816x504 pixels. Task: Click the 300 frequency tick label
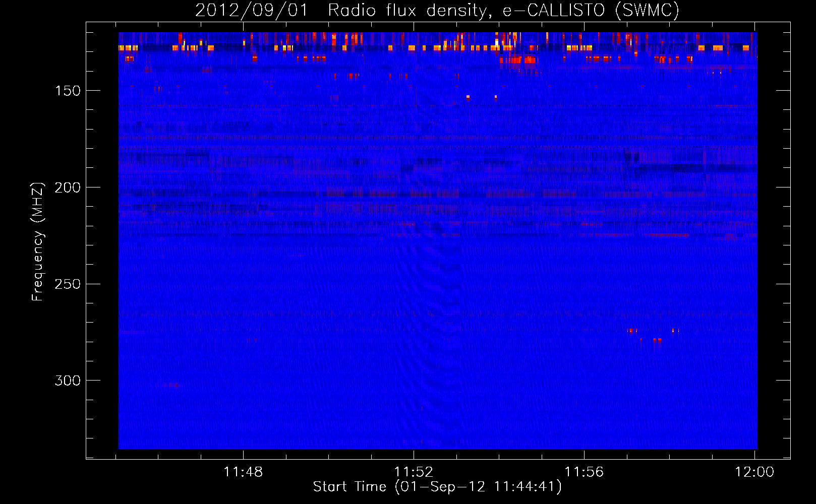tap(68, 381)
